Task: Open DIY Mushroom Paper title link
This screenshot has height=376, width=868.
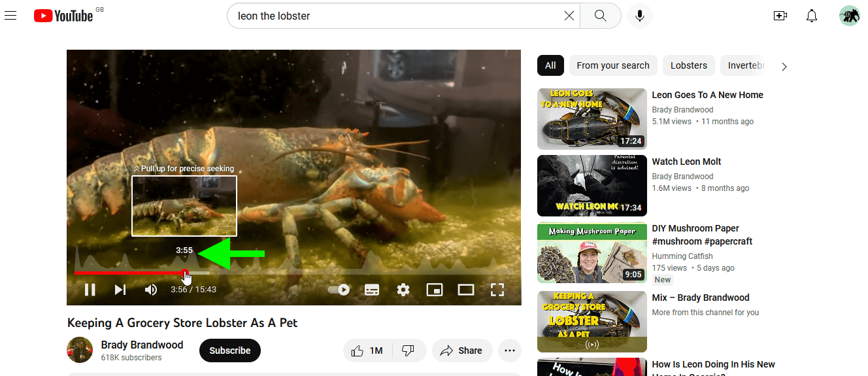Action: (702, 235)
